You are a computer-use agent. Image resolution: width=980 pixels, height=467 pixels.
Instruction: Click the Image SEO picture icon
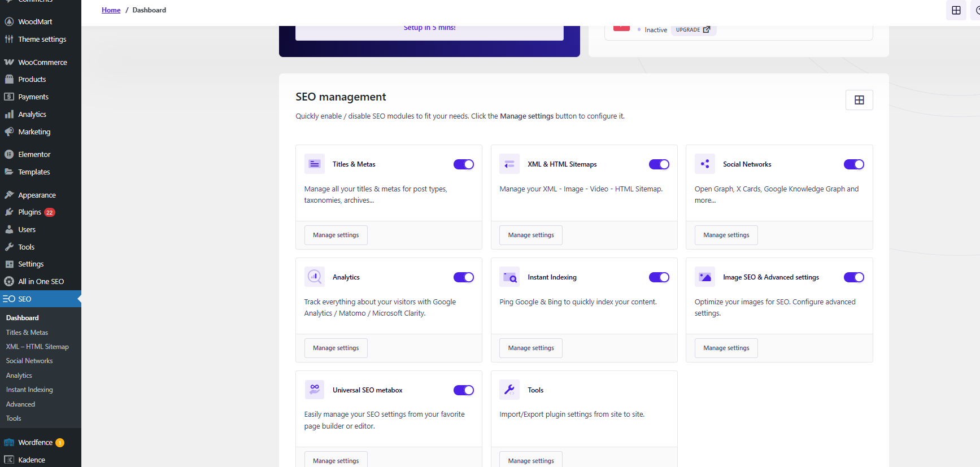click(704, 277)
